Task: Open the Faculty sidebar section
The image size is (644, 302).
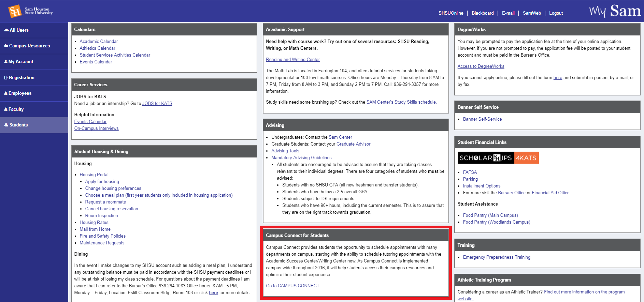Action: point(16,109)
